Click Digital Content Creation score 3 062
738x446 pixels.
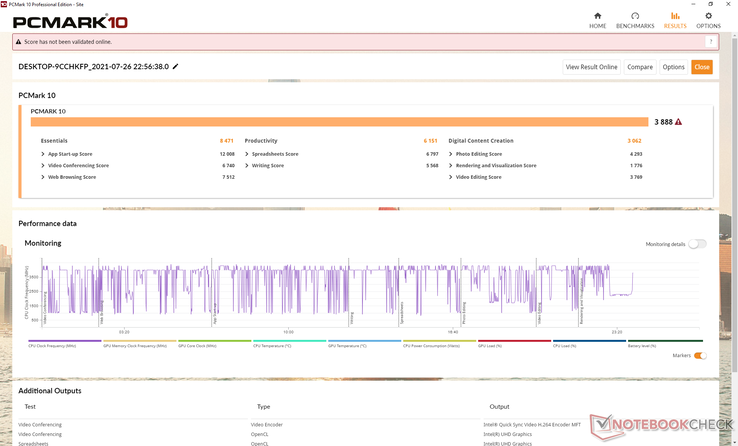coord(634,141)
